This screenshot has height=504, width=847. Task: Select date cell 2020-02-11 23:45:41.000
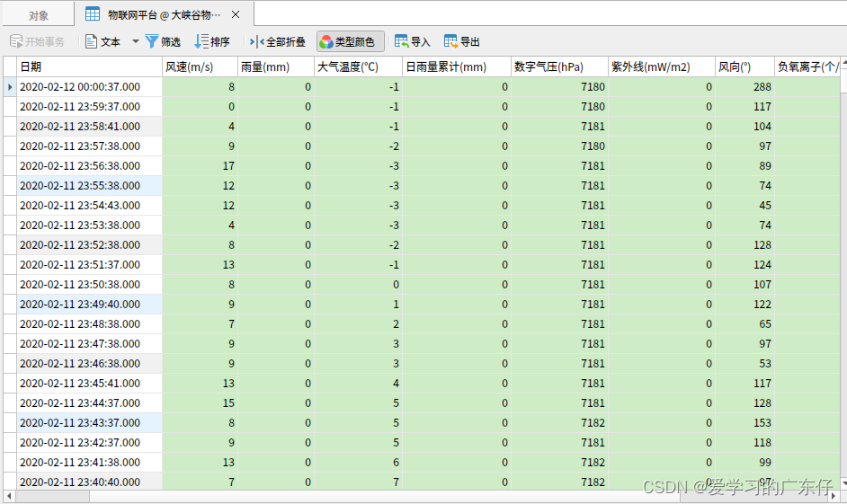[89, 384]
